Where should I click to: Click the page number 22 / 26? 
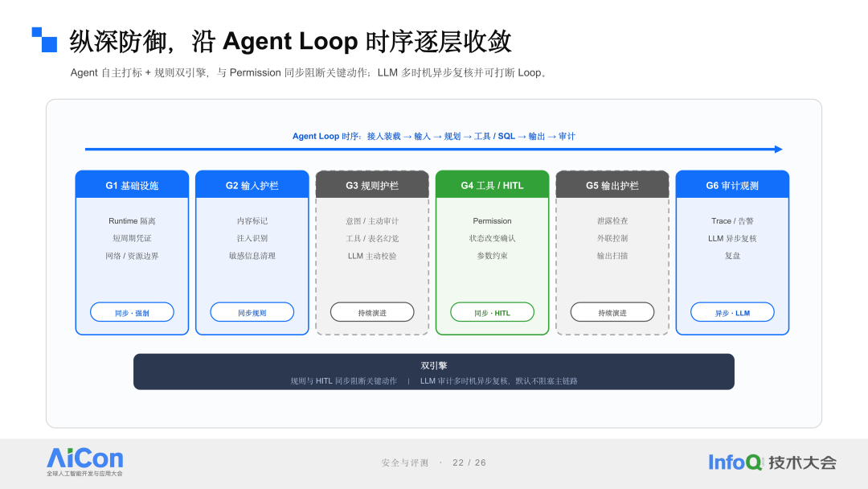click(469, 462)
